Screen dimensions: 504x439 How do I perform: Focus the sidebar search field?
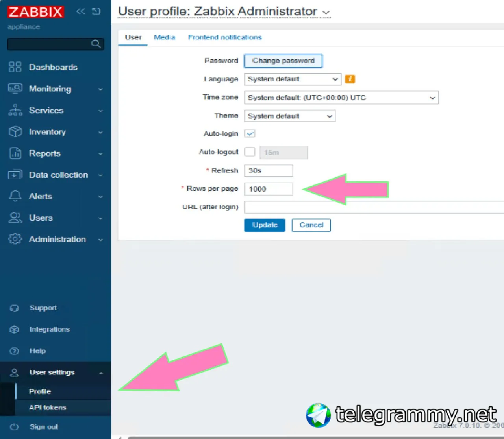coord(56,44)
